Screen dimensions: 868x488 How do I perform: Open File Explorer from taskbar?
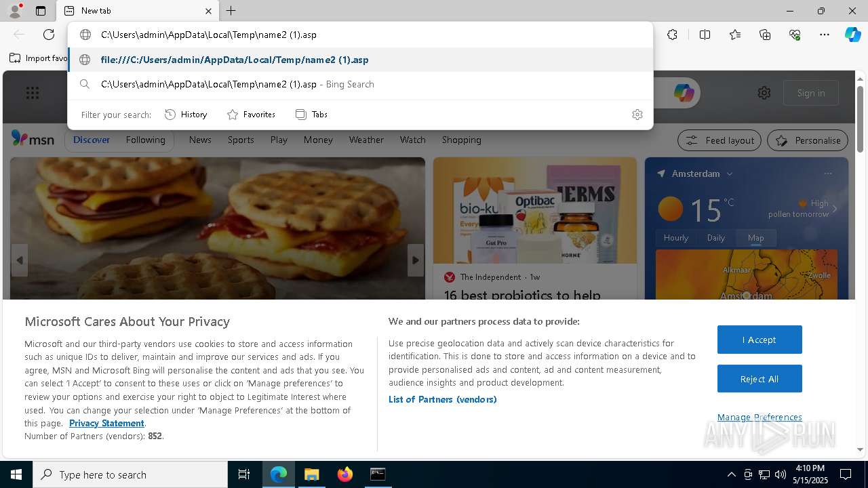pyautogui.click(x=311, y=474)
